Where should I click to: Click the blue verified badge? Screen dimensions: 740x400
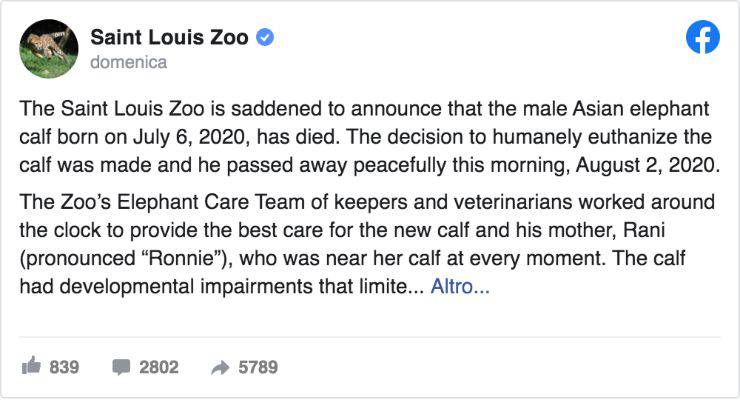[x=267, y=38]
